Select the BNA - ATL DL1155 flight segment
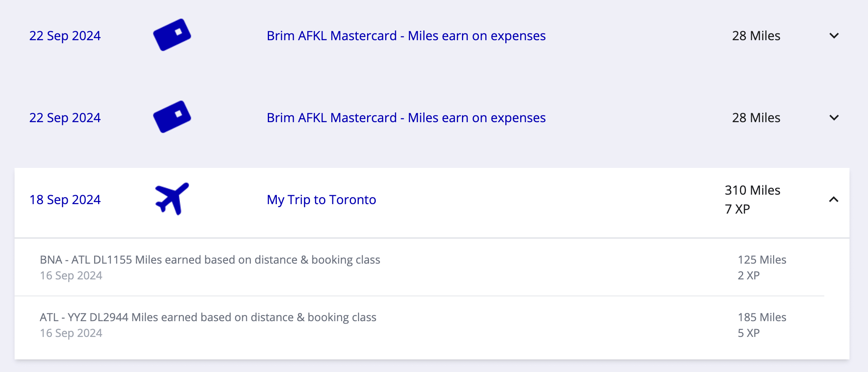 click(x=210, y=260)
